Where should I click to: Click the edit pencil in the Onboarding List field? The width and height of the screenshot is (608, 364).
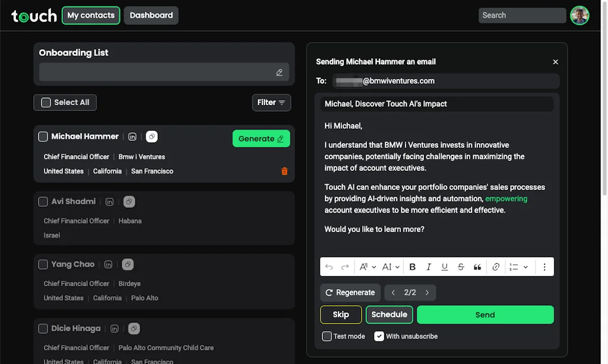coord(279,72)
